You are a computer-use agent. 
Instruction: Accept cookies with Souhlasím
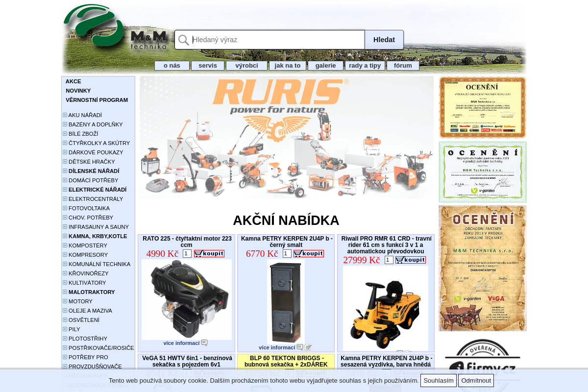point(439,381)
